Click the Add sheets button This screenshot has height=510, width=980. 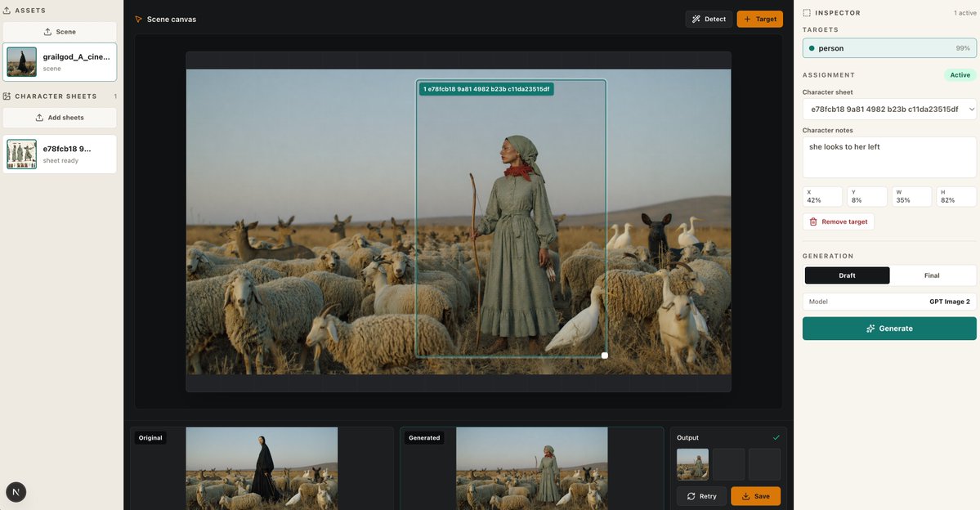[x=60, y=118]
